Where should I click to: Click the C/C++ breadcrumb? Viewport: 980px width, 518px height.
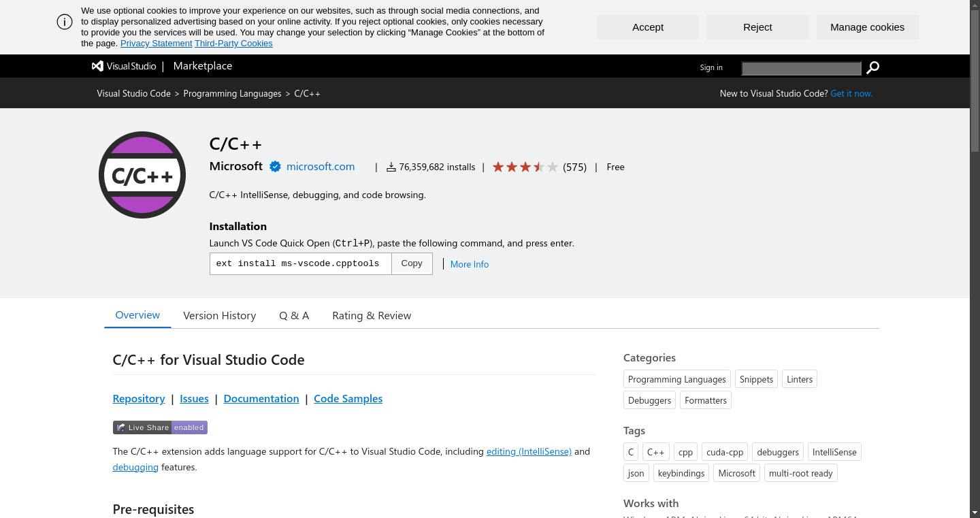[x=307, y=93]
